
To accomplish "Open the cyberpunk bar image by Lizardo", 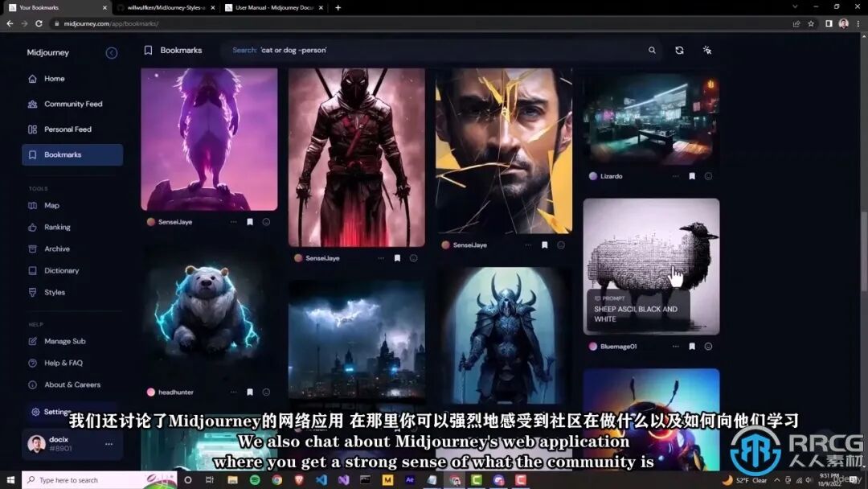I will [x=651, y=120].
